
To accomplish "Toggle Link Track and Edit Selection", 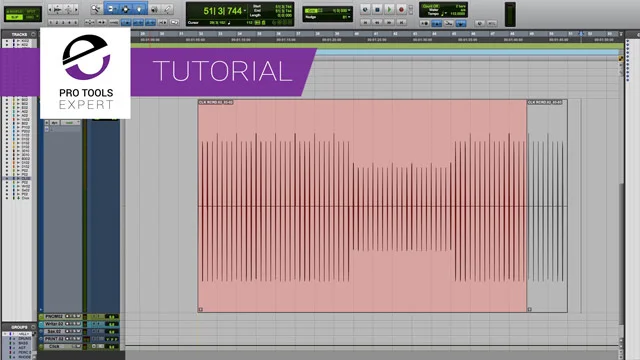I will 151,22.
